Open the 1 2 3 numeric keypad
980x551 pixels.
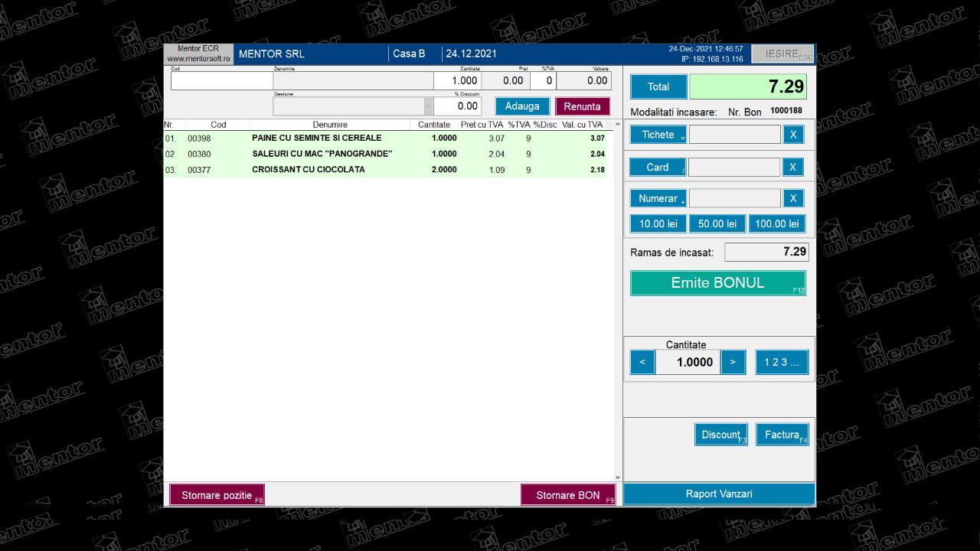click(781, 362)
